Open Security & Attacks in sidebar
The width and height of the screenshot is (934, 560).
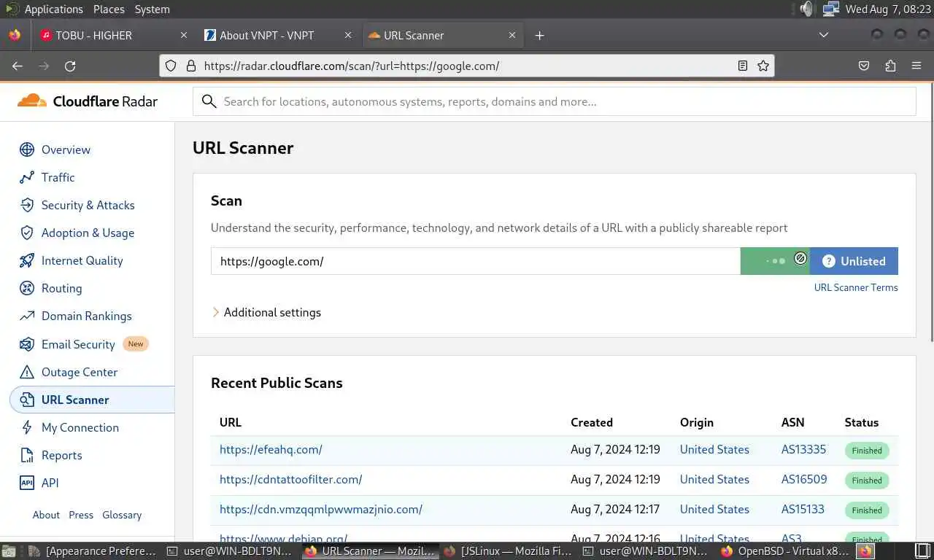88,205
